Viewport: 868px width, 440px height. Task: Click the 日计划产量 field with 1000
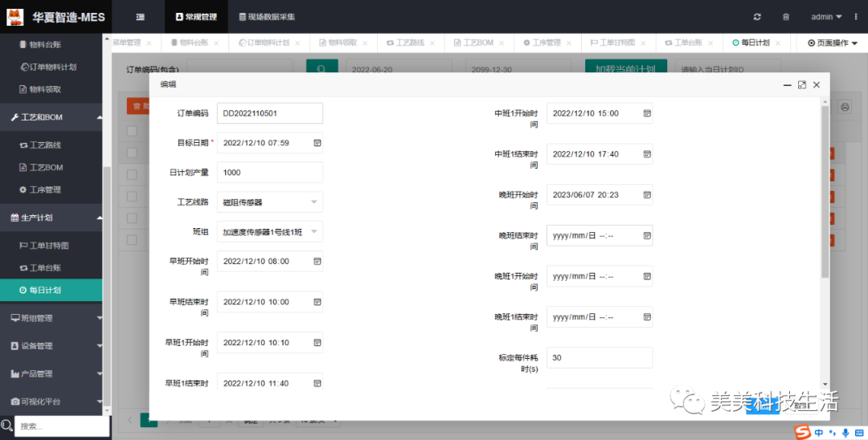coord(269,173)
